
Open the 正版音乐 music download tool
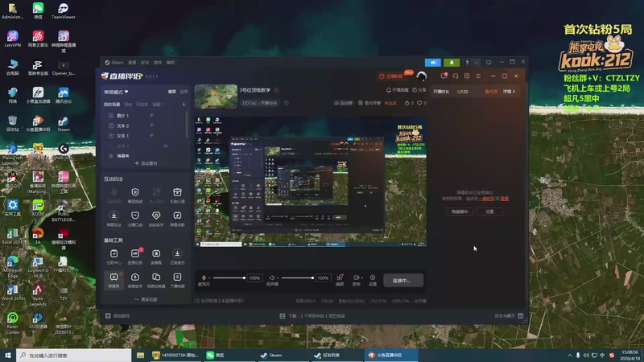(x=177, y=257)
